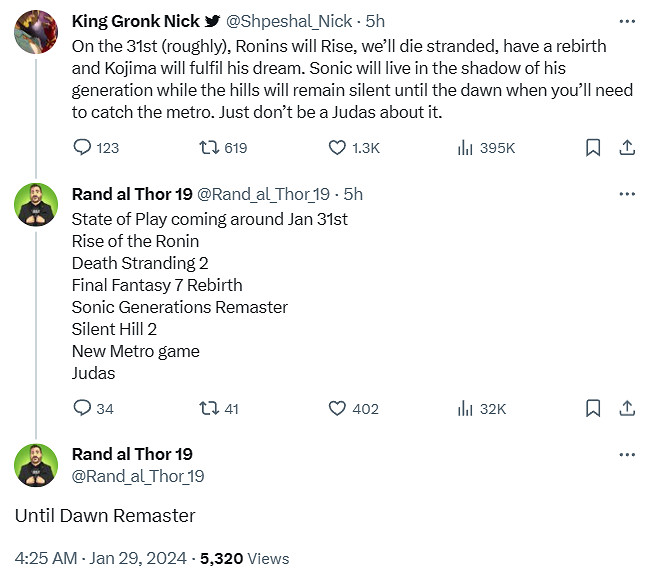Viewport: 653px width, 578px height.
Task: Bookmark King Gronk Nick's tweet
Action: coord(593,148)
